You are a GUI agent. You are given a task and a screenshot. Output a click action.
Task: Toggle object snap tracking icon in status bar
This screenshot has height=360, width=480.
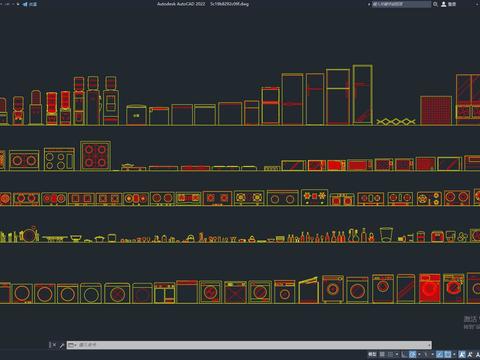440,354
